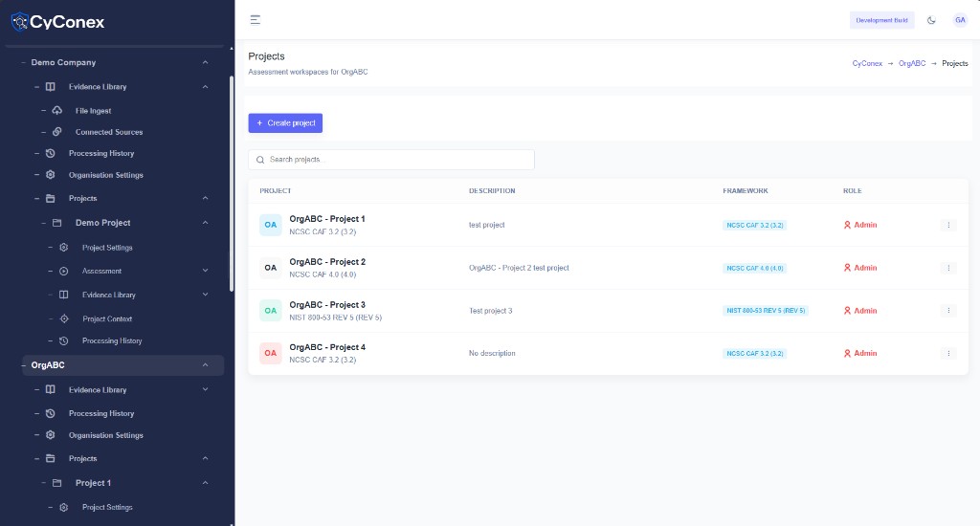The width and height of the screenshot is (980, 526).
Task: Click the Assessment play-circle icon
Action: [x=64, y=271]
